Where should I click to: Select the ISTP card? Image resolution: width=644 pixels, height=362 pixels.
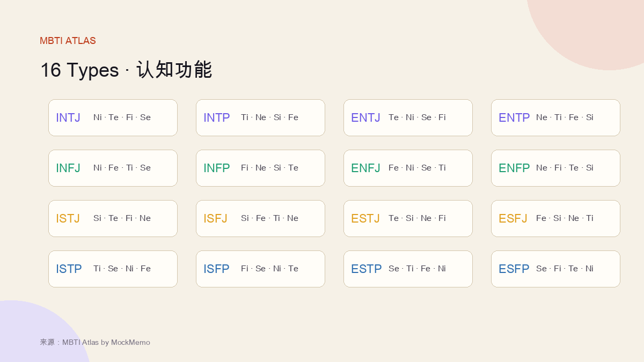tap(113, 269)
